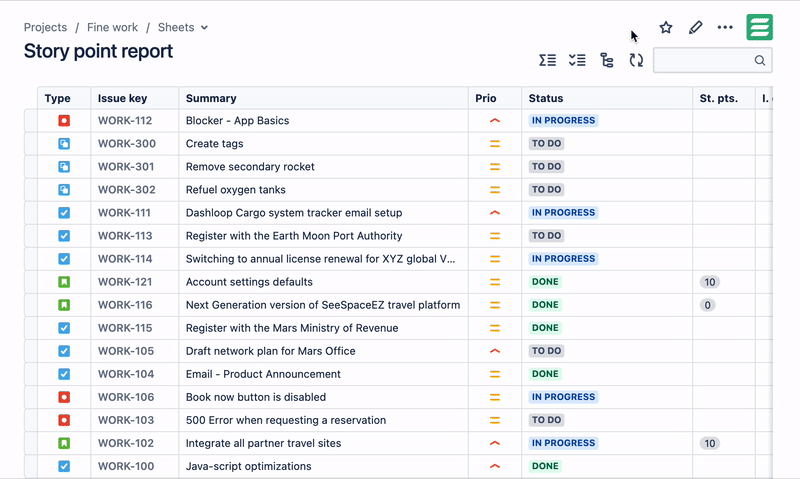
Task: Select summary 'Draft network plan for Mars Office'
Action: click(x=270, y=351)
